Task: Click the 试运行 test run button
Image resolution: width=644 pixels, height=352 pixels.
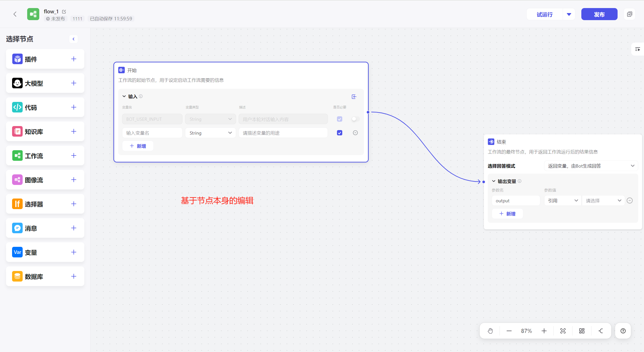Action: coord(545,14)
